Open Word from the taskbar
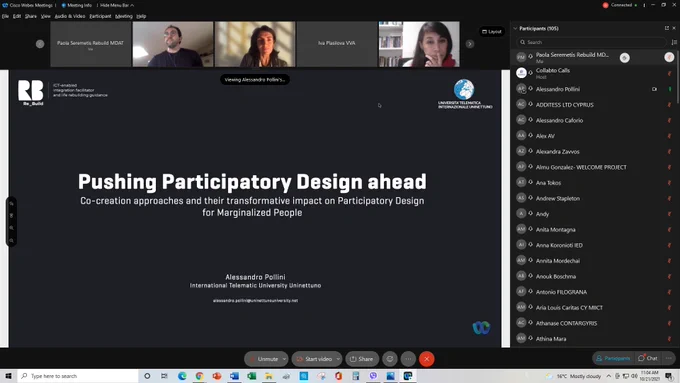 tap(234, 376)
